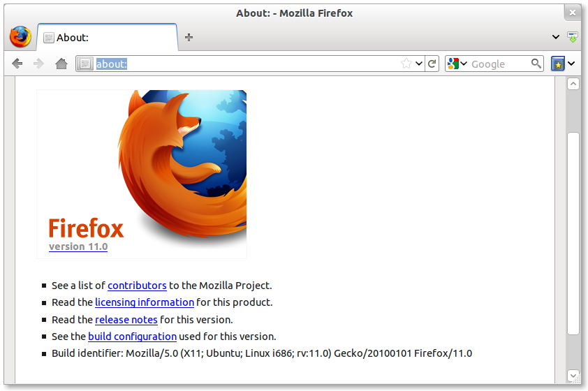This screenshot has height=391, width=588.
Task: Open the licensing information link
Action: [x=145, y=302]
